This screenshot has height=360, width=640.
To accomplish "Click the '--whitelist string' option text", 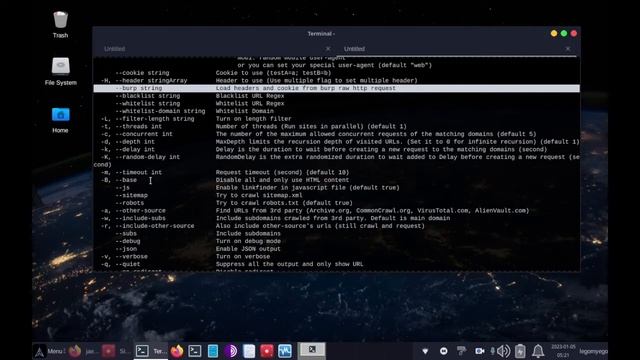I will (147, 104).
